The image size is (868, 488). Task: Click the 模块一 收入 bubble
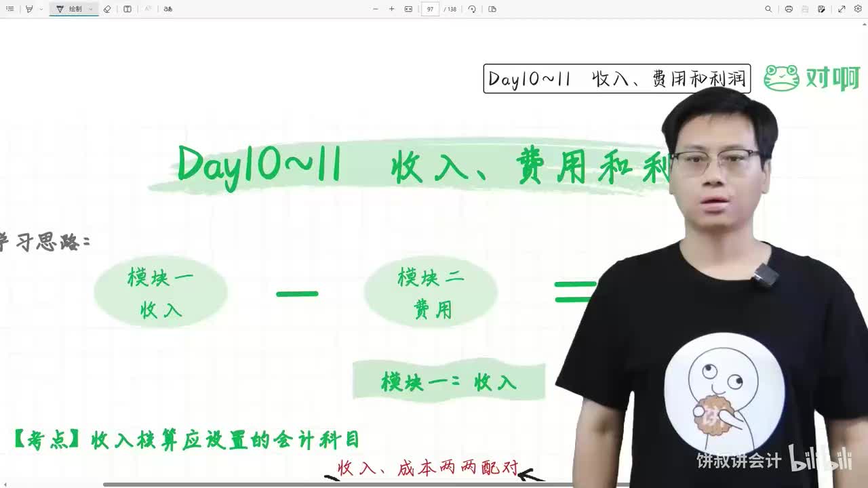pyautogui.click(x=161, y=293)
